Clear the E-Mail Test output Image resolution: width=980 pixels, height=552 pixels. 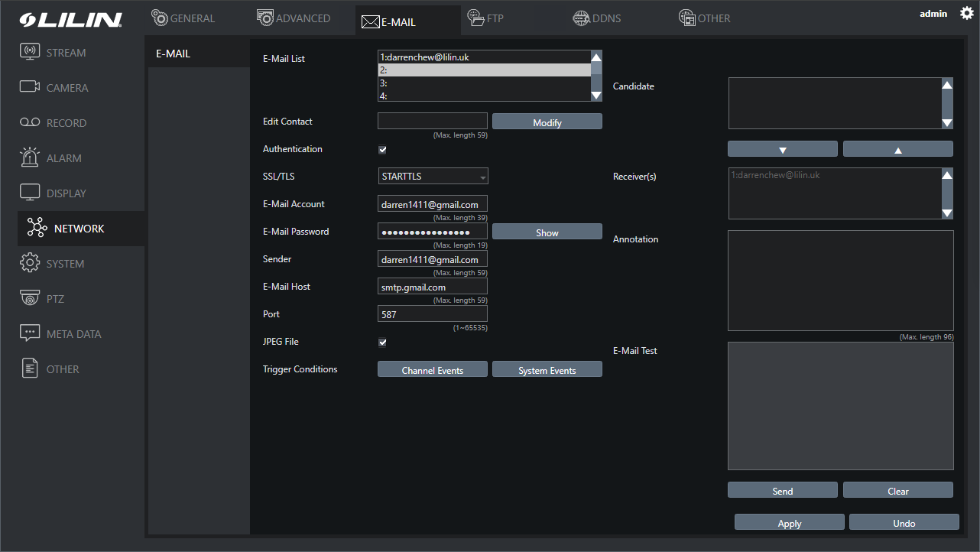click(898, 490)
